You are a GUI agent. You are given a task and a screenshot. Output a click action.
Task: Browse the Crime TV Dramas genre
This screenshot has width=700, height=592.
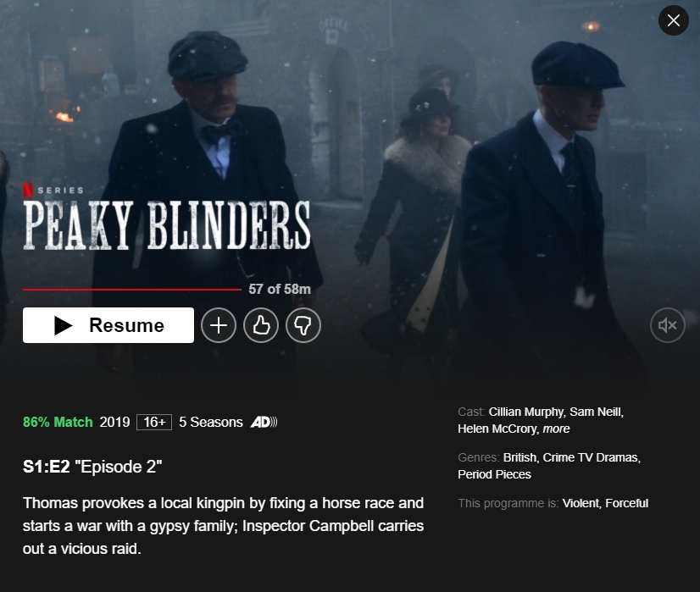[592, 457]
